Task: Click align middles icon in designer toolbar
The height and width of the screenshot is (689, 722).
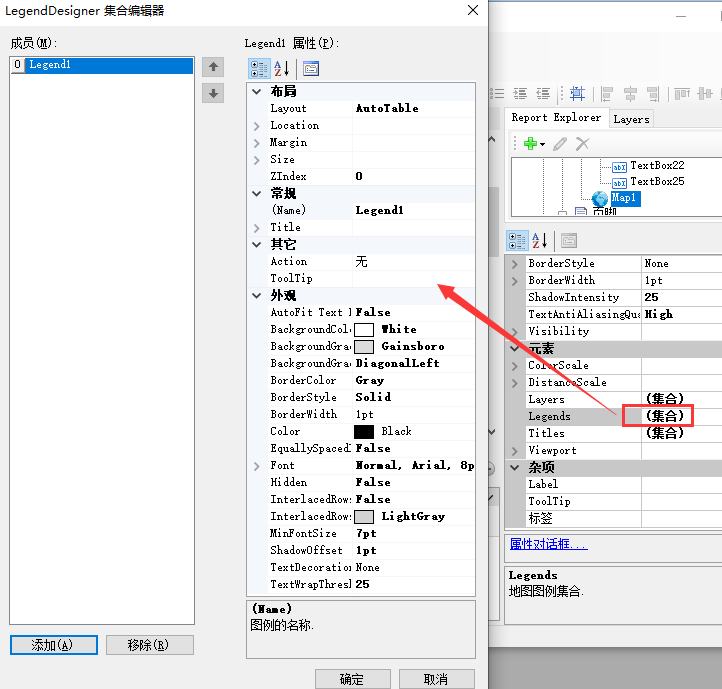Action: coord(705,94)
